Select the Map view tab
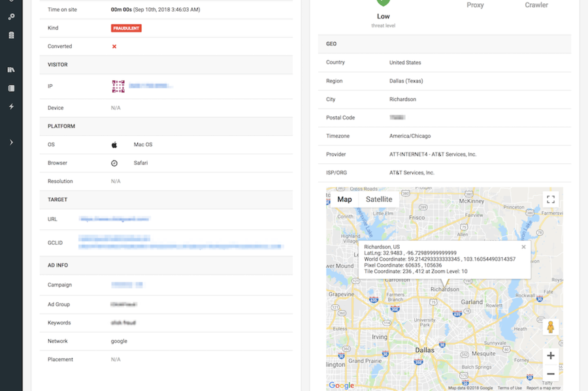The image size is (588, 391). point(344,200)
